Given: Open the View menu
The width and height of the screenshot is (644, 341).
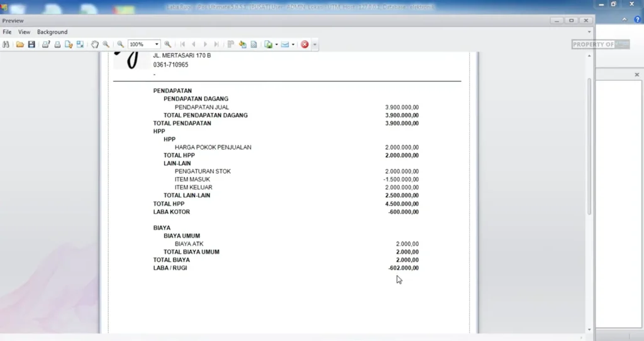Looking at the screenshot, I should (x=24, y=32).
